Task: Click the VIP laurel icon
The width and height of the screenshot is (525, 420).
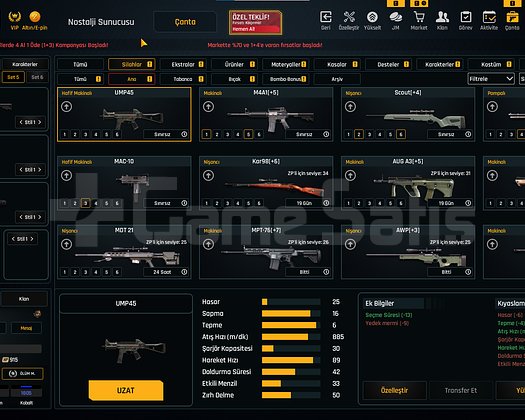Action: point(14,16)
